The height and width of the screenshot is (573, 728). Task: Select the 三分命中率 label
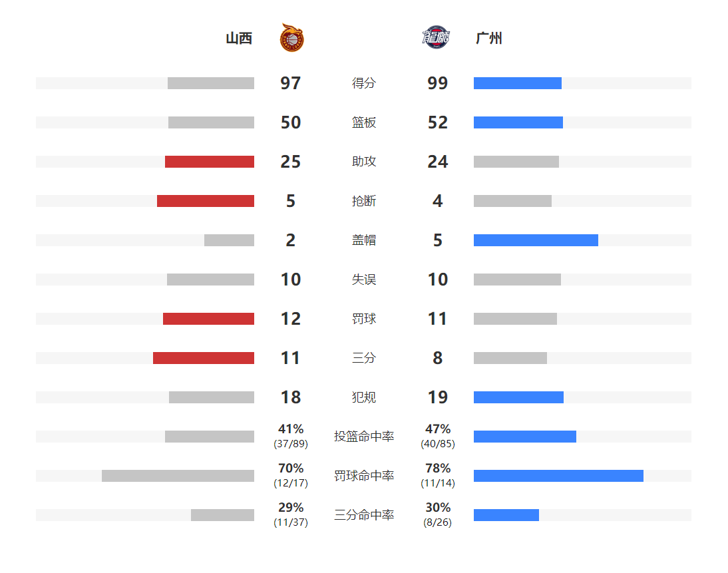click(x=363, y=515)
